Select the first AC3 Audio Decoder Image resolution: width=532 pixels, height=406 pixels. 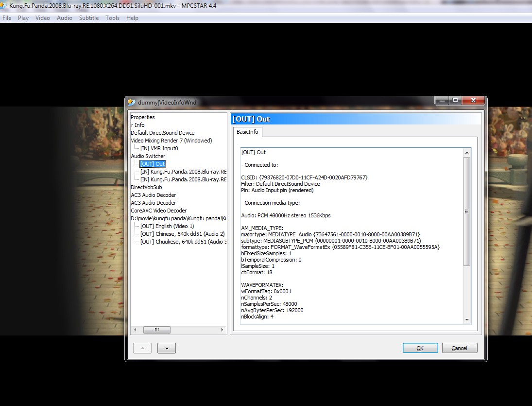click(x=154, y=195)
